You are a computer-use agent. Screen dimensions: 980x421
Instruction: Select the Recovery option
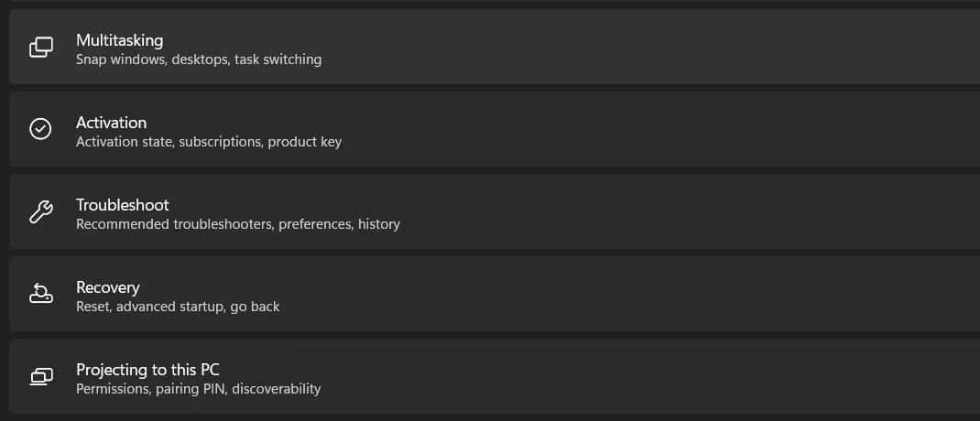click(x=495, y=294)
